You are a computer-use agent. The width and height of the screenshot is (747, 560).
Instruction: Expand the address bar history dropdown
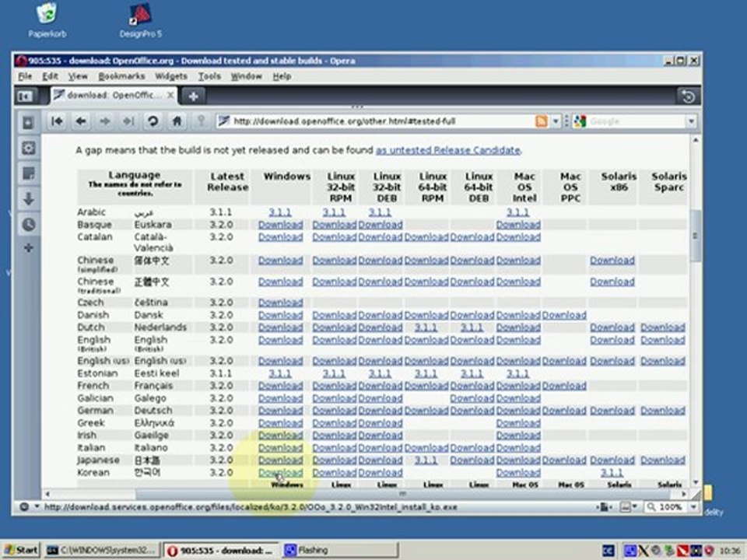(x=556, y=121)
